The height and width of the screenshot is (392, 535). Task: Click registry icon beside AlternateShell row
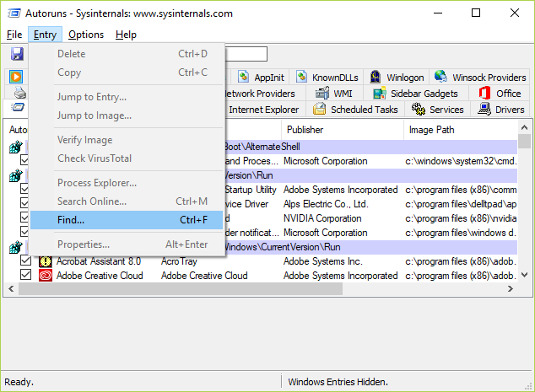point(16,147)
